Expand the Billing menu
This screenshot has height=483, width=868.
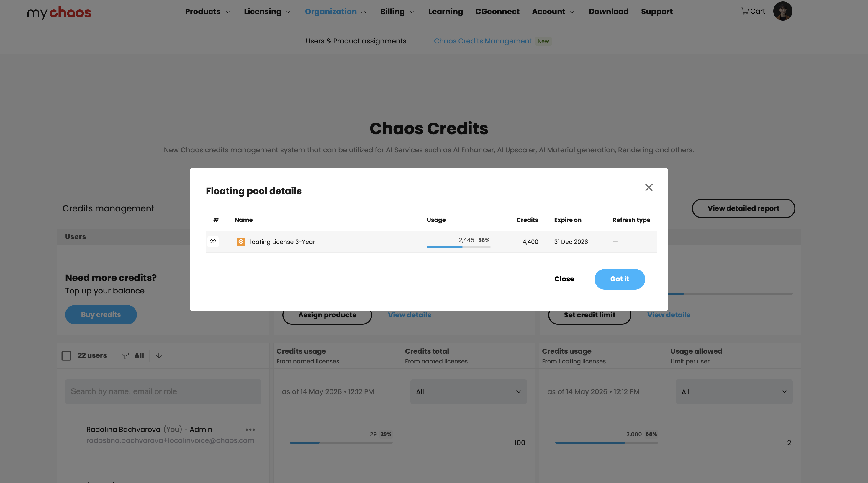[397, 12]
